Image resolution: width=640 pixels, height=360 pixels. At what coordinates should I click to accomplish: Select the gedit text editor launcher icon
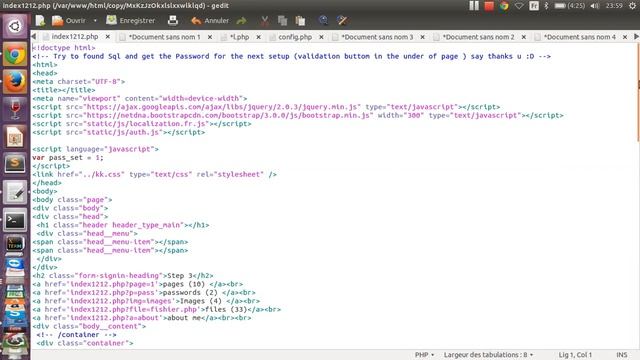tap(15, 192)
